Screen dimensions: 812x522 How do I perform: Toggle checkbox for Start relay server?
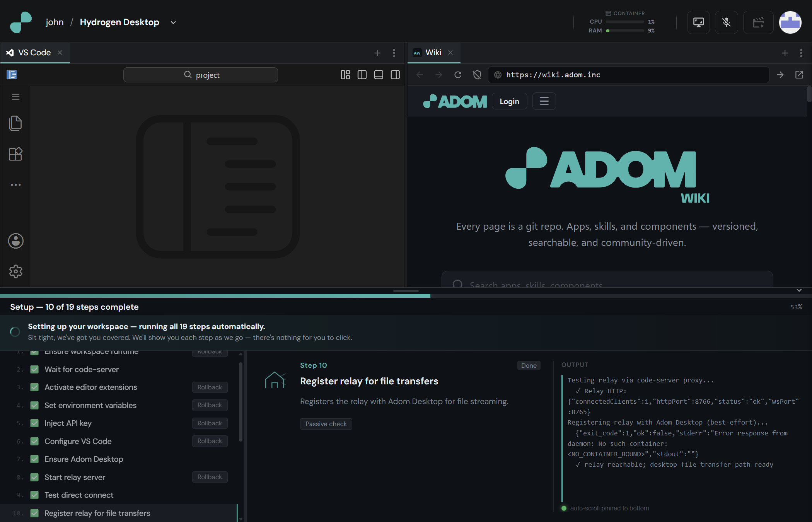(34, 477)
